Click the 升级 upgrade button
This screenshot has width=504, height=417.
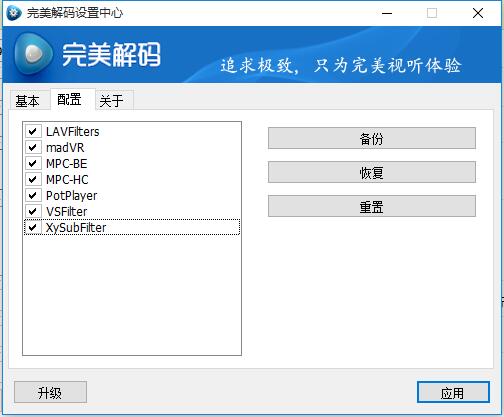pyautogui.click(x=50, y=392)
